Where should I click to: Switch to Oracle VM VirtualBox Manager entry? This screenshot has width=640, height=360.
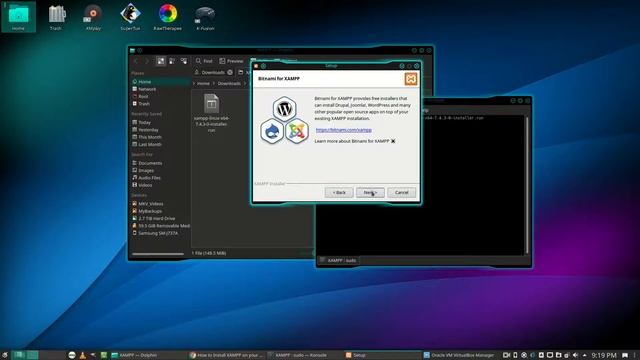pyautogui.click(x=459, y=355)
